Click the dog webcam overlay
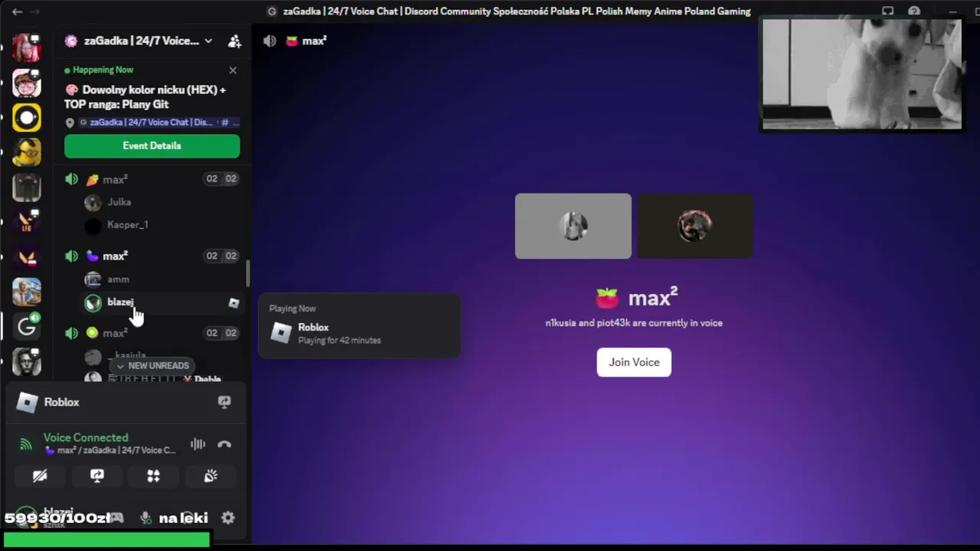The width and height of the screenshot is (980, 551). 861,74
